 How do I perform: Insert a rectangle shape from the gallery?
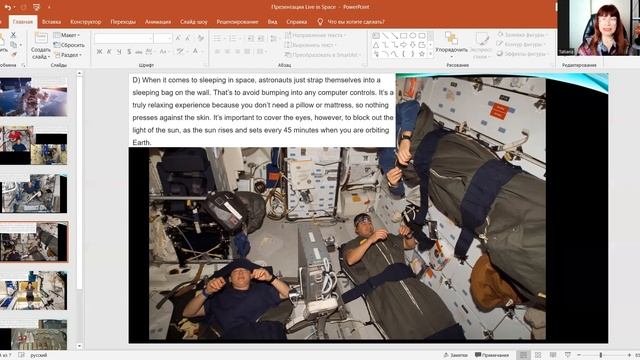click(403, 36)
